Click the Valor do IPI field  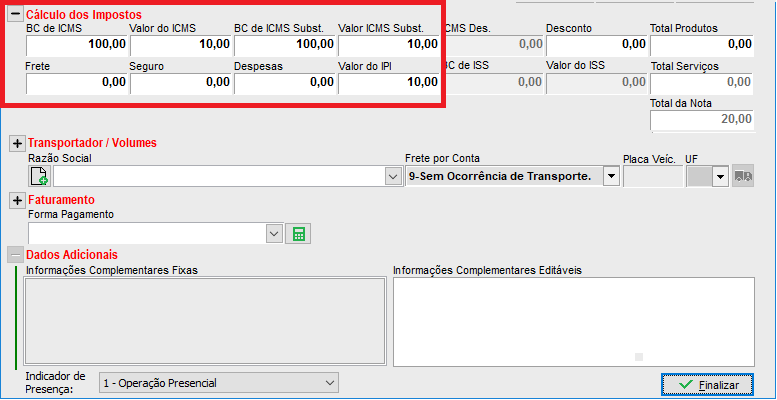[x=389, y=83]
